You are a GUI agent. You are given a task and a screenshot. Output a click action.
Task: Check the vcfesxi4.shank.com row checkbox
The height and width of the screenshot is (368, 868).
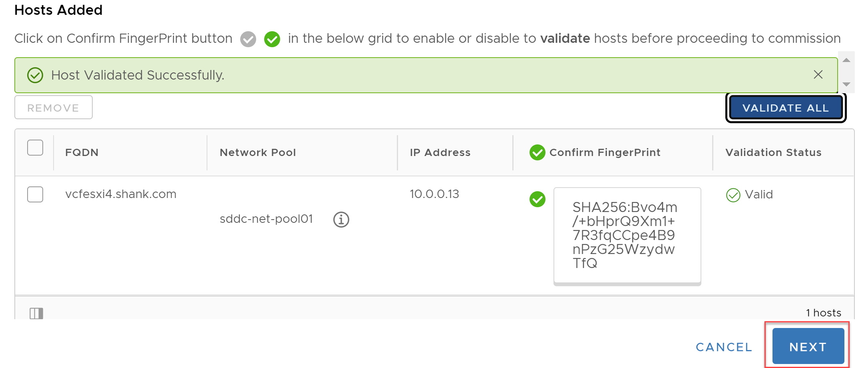click(x=35, y=194)
